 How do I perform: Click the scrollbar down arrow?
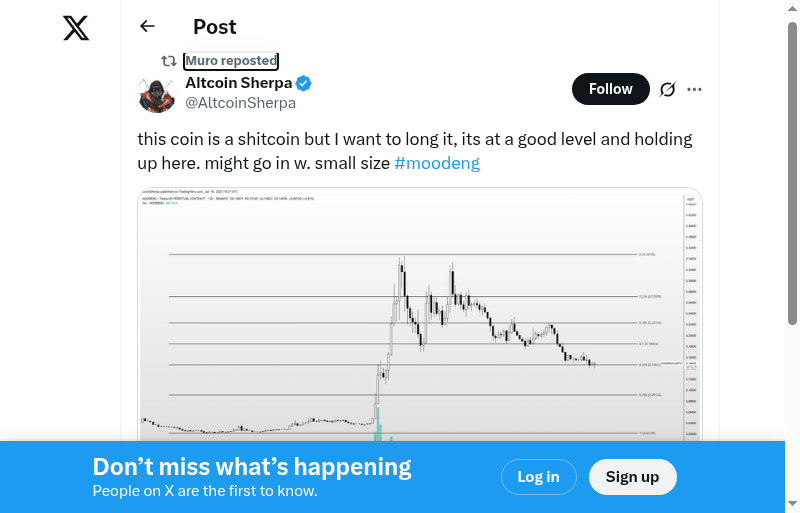tap(793, 504)
